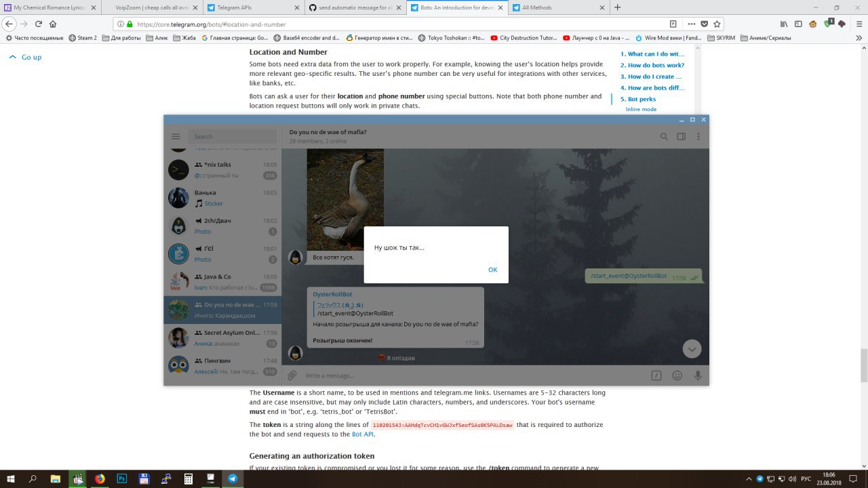Open the emoji picker in Telegram

point(677,375)
